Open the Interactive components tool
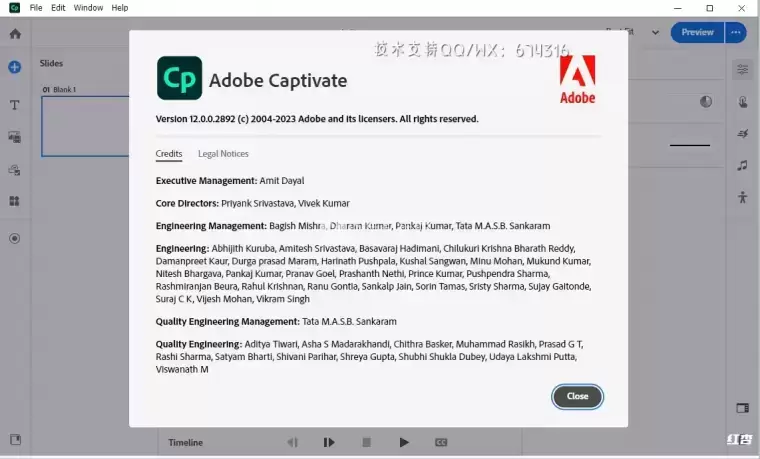Viewport: 760px width, 459px height. point(15,170)
